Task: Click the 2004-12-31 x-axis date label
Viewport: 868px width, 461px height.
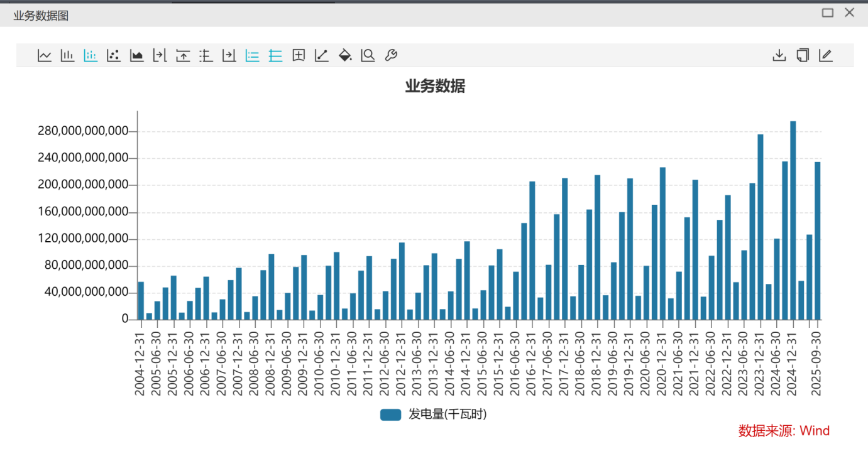Action: click(141, 364)
